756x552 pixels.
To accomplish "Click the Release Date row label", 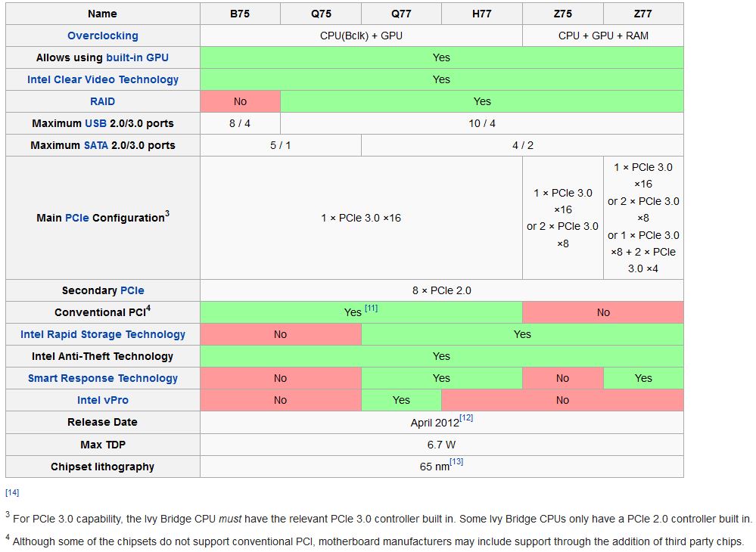I will 103,422.
